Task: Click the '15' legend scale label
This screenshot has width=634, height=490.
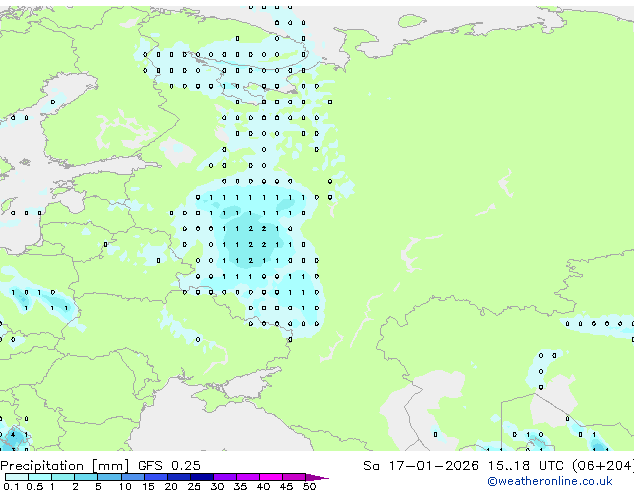Action: (148, 486)
